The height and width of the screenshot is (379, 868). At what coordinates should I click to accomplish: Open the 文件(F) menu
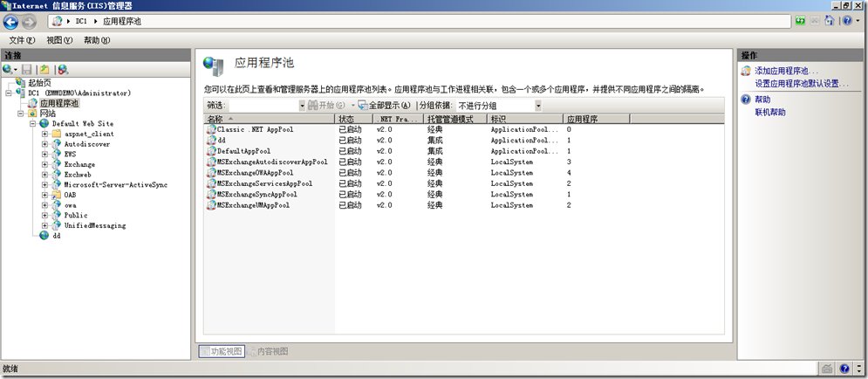click(x=22, y=40)
